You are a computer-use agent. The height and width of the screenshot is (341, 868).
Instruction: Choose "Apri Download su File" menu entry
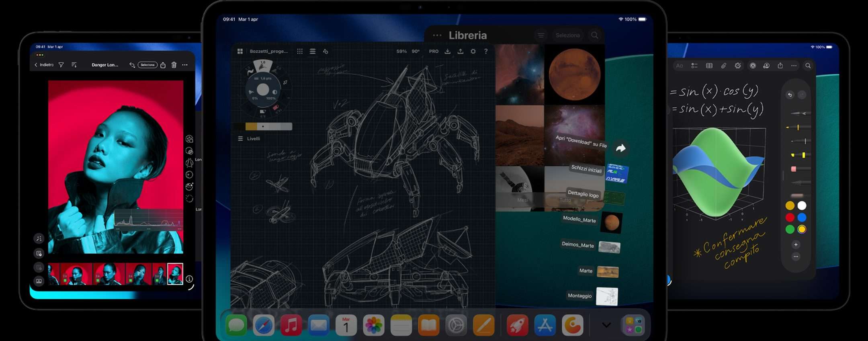pyautogui.click(x=581, y=142)
